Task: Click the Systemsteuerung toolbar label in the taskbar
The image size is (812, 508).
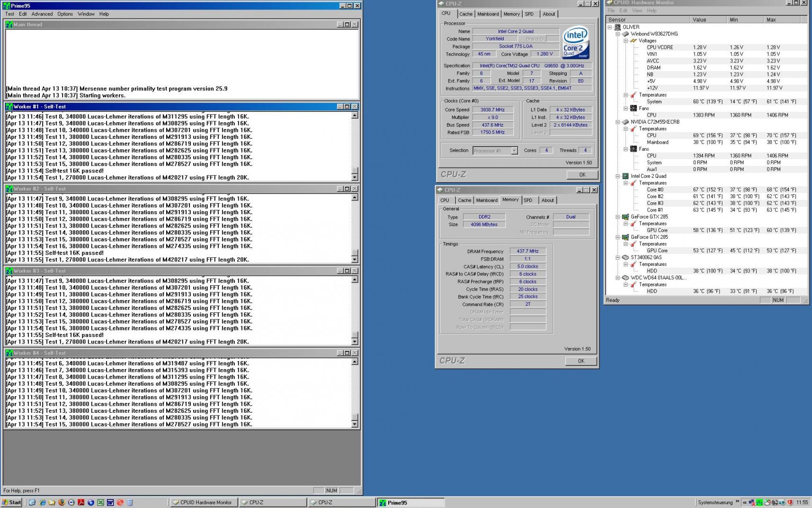Action: (715, 502)
